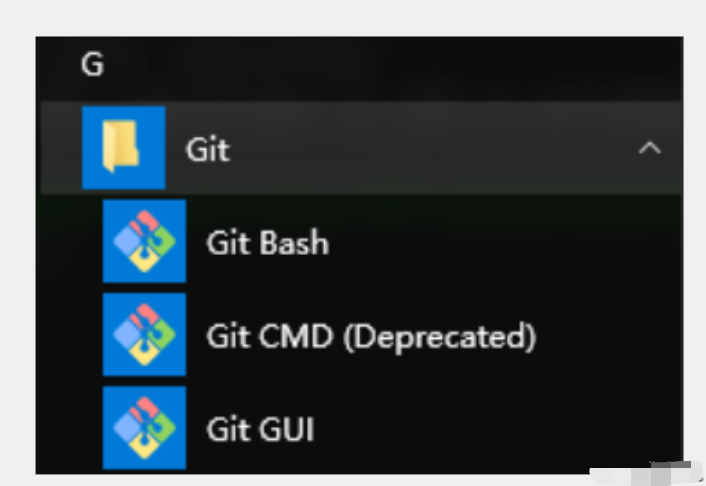706x486 pixels.
Task: Click the yellow Git folder icon
Action: 120,147
